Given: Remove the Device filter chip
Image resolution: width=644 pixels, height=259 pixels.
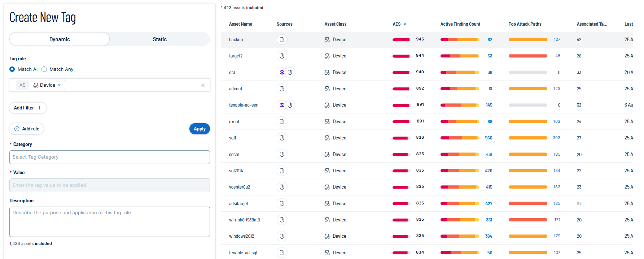Looking at the screenshot, I should pos(60,85).
